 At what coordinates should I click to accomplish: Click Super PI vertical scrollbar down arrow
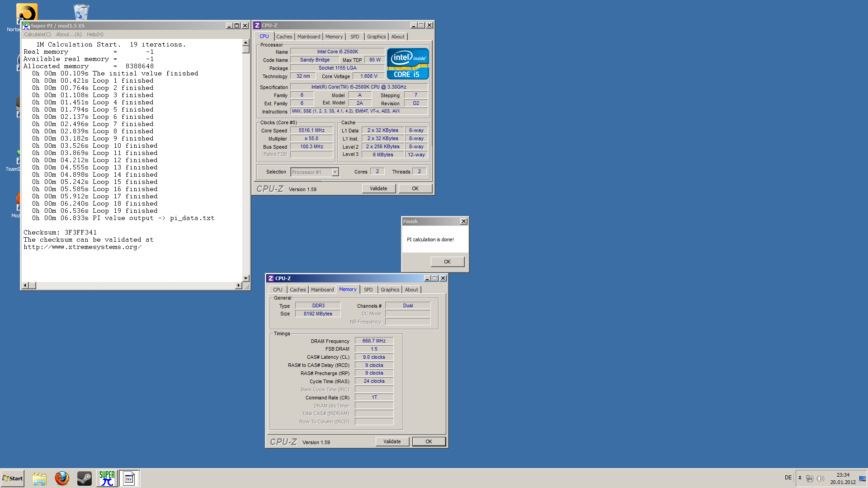[x=246, y=278]
